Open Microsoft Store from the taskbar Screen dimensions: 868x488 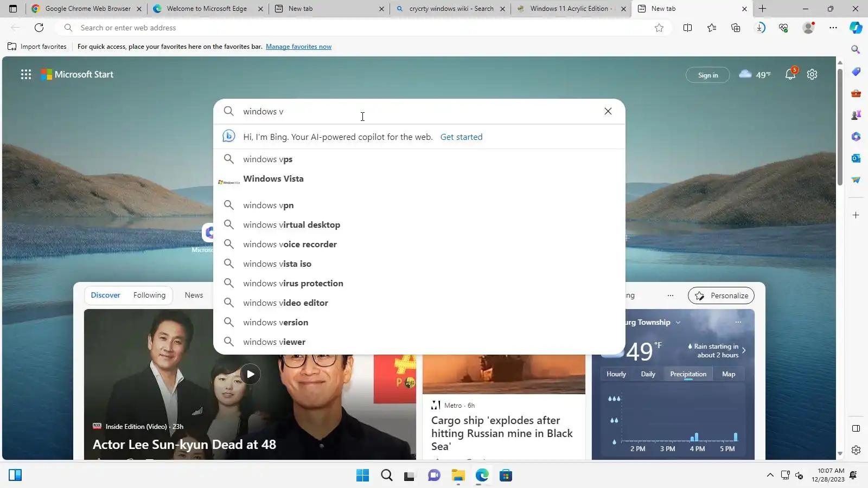tap(506, 476)
